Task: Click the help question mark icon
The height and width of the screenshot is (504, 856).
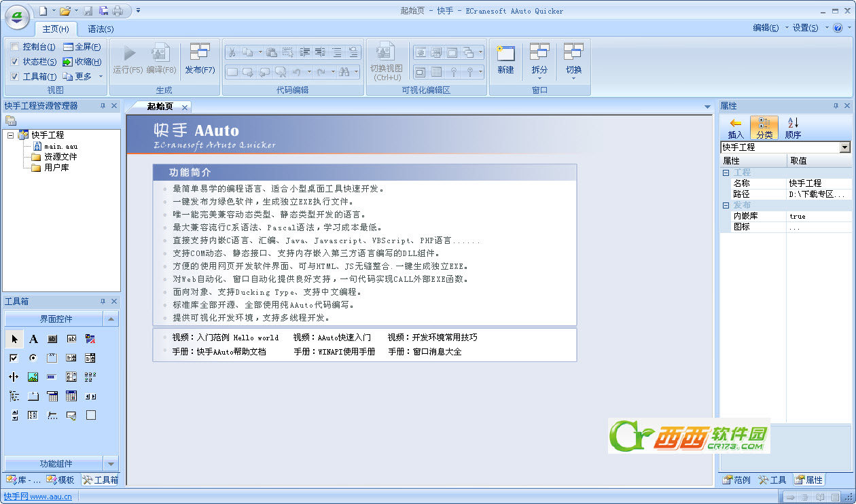Action: (838, 28)
